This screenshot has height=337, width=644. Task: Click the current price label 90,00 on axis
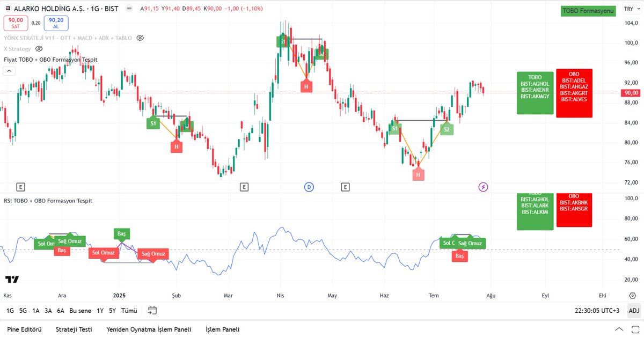click(631, 92)
